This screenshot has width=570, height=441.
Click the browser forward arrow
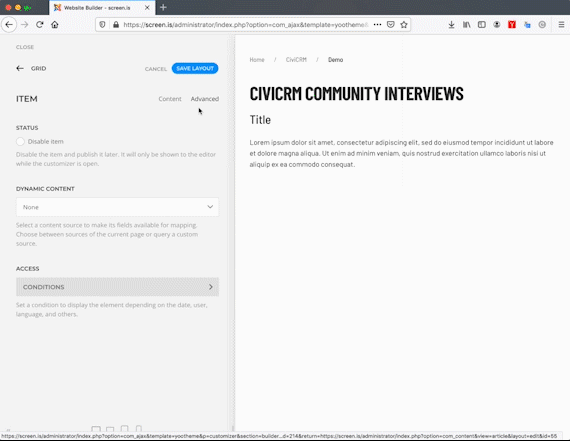coord(24,25)
